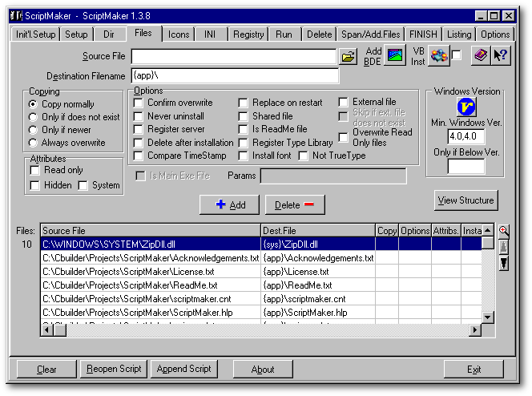Switch to INI tab

click(x=210, y=34)
